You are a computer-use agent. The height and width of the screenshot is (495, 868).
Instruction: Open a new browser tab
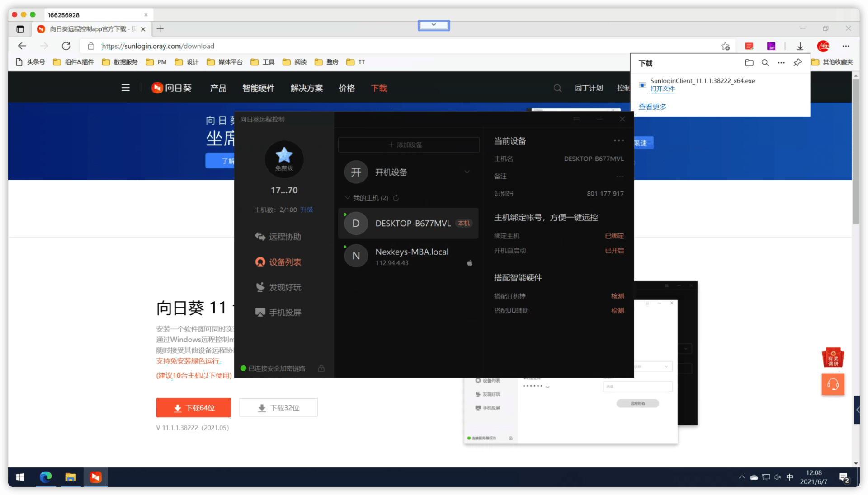coord(160,29)
